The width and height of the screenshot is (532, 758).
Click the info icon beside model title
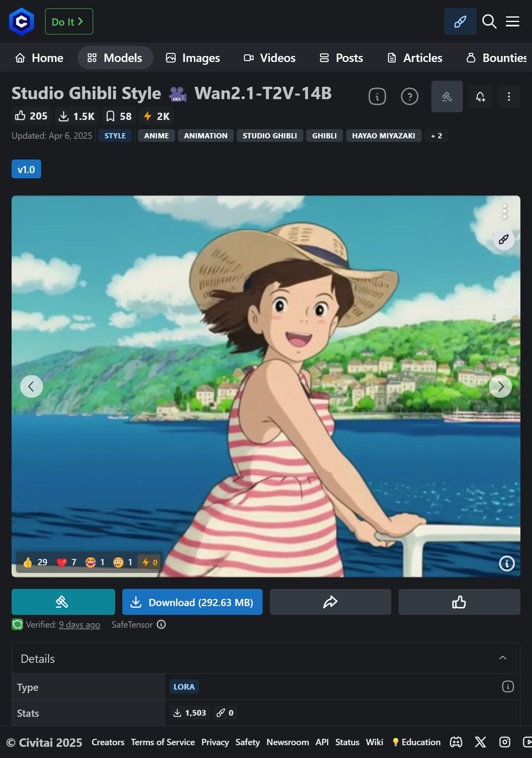tap(377, 97)
